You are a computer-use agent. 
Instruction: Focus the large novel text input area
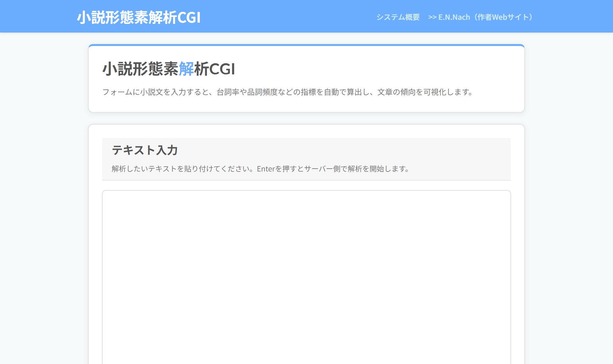pyautogui.click(x=306, y=277)
